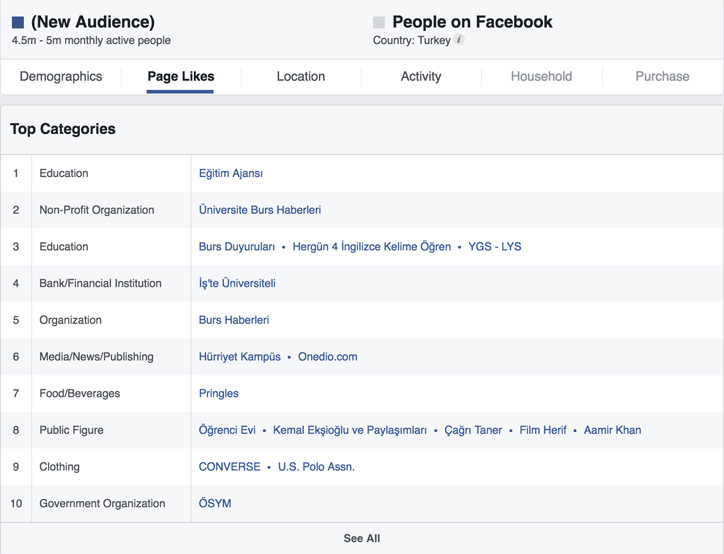Screen dimensions: 724x554
Task: Click the gray People on Facebook square
Action: (379, 22)
